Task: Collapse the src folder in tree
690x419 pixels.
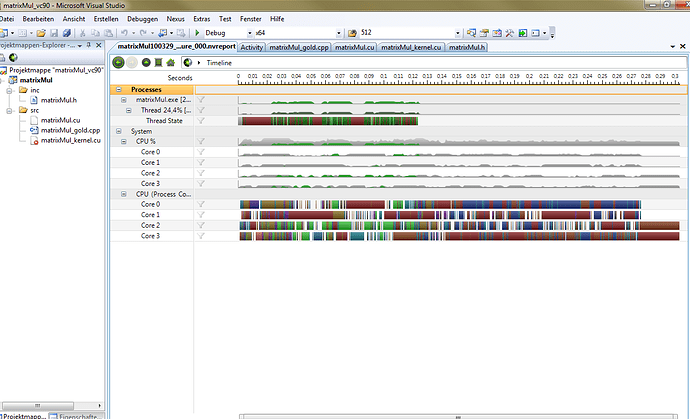Action: (9, 110)
